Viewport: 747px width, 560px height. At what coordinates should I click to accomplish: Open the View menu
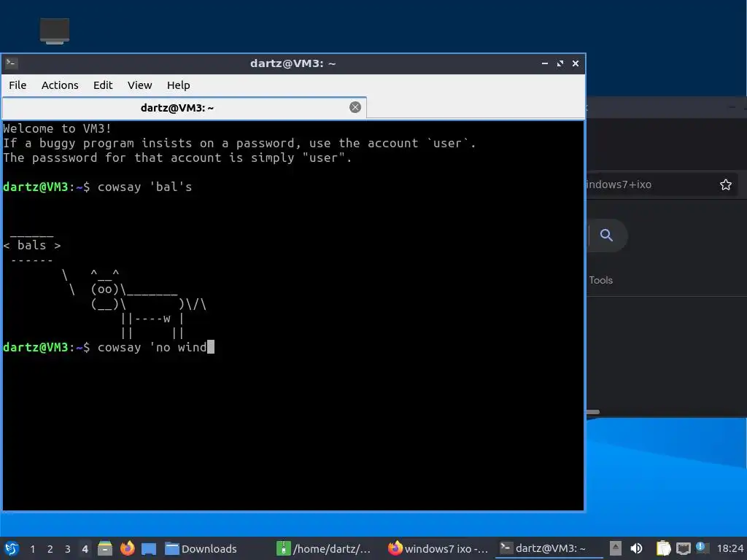(139, 85)
